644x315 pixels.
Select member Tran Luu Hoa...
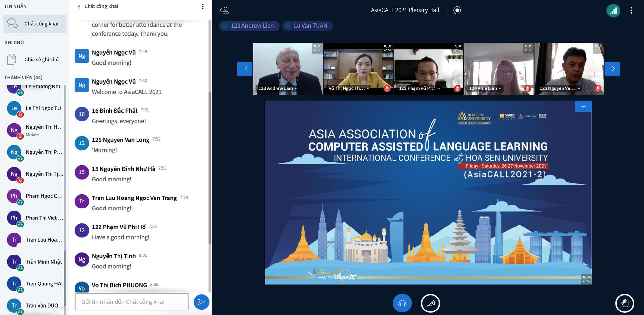tap(35, 240)
